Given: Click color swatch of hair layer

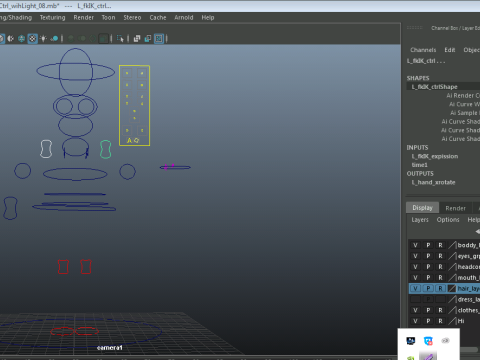Looking at the screenshot, I should click(x=452, y=289).
